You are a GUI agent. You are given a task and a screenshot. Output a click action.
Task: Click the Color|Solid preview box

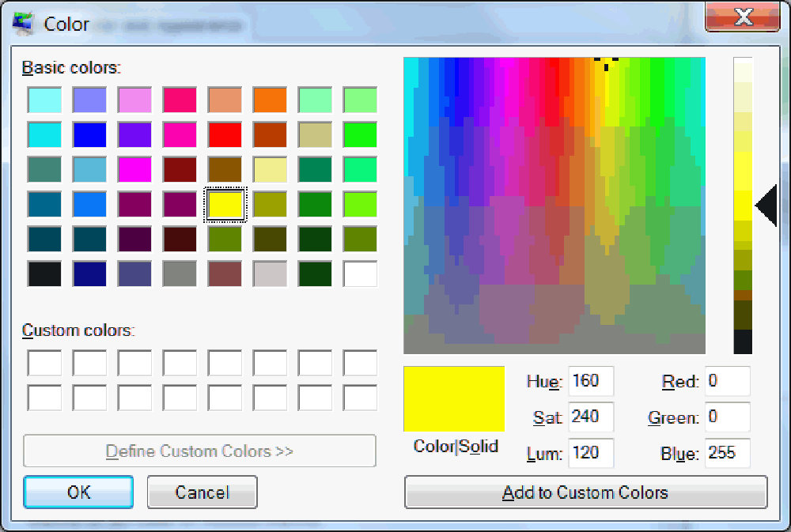point(453,398)
